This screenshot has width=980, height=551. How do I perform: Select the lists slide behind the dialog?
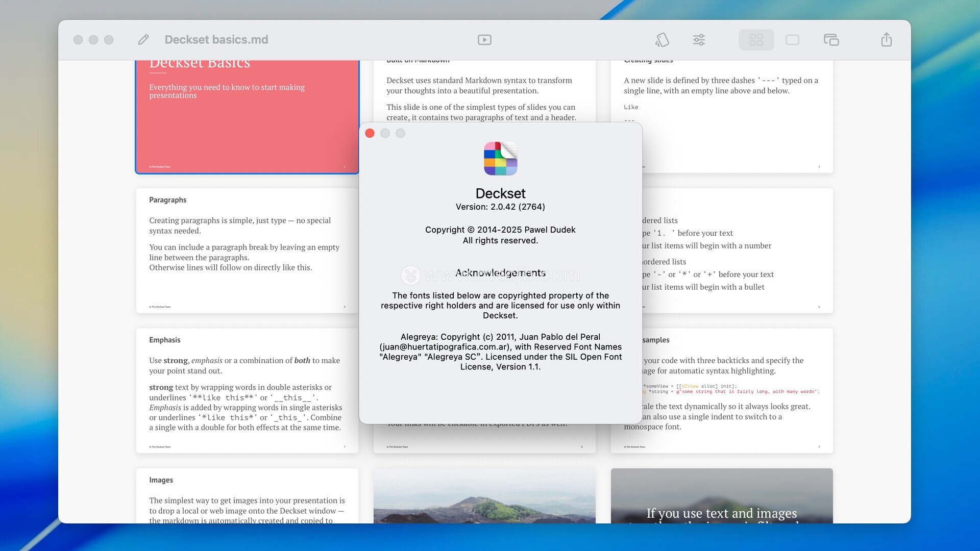tap(738, 251)
